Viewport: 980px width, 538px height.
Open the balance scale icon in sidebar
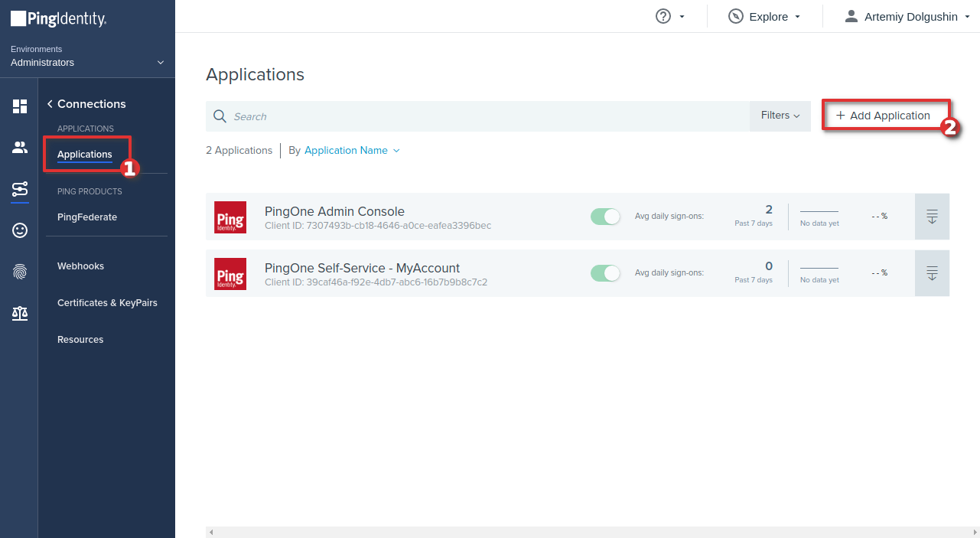pyautogui.click(x=20, y=313)
